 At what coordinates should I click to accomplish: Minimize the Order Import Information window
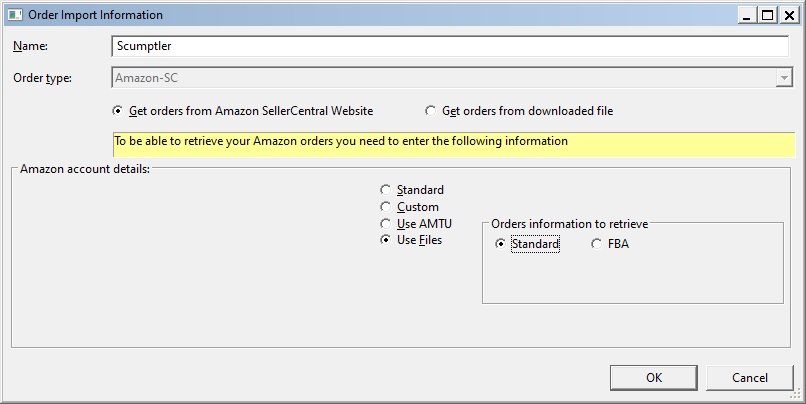(x=747, y=15)
